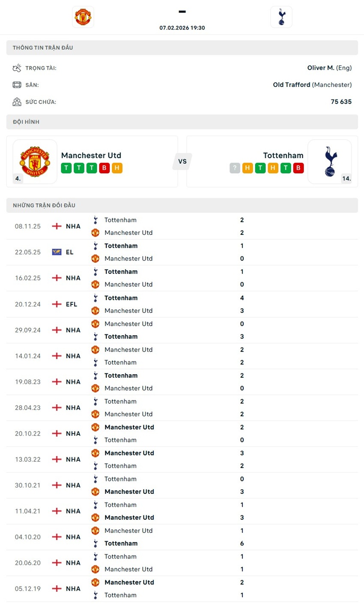Open the Old Trafford (Manchester) stadium link

(x=313, y=84)
